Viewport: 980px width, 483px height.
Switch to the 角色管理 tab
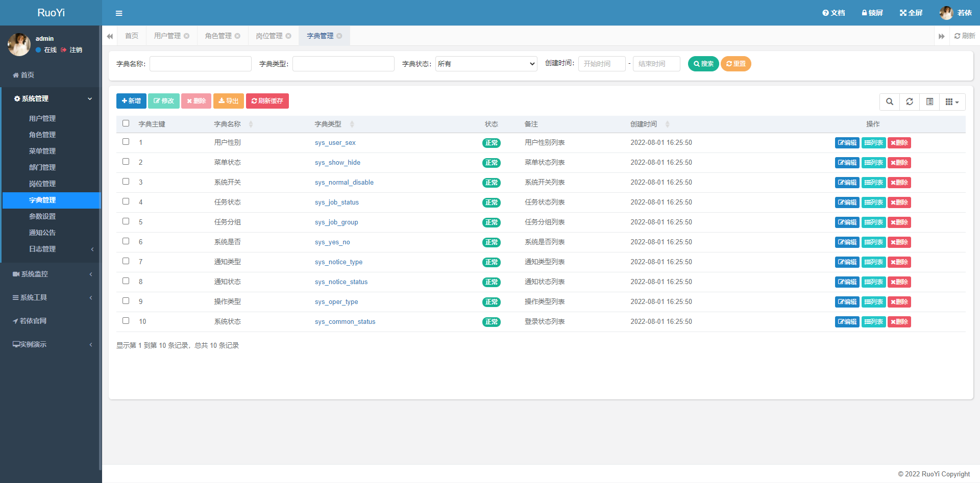click(218, 36)
